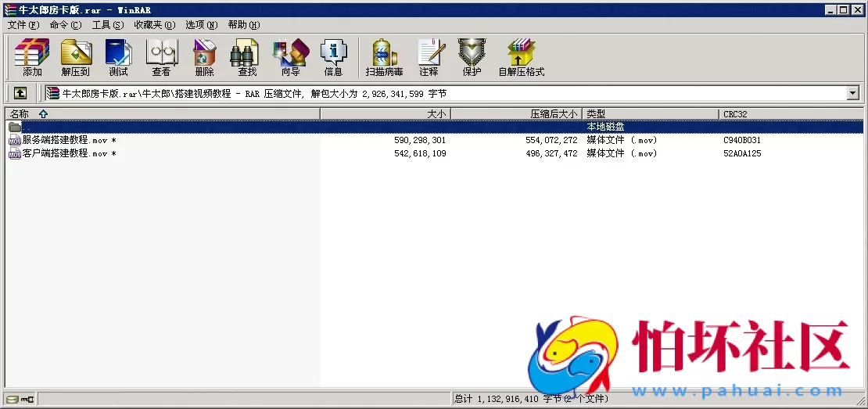Click size value 590,298,301

[420, 141]
